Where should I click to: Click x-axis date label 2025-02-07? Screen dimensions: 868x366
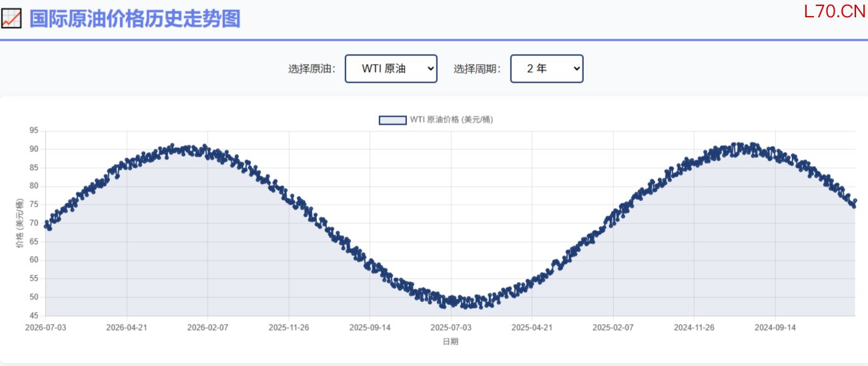(x=612, y=328)
